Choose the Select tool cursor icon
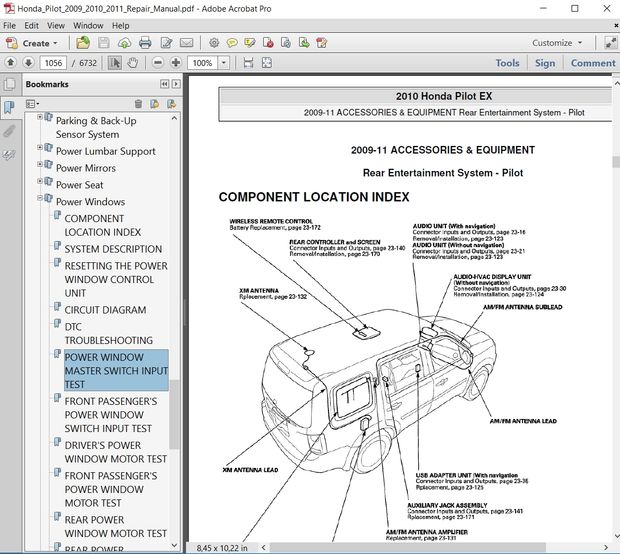The height and width of the screenshot is (554, 620). (x=115, y=62)
